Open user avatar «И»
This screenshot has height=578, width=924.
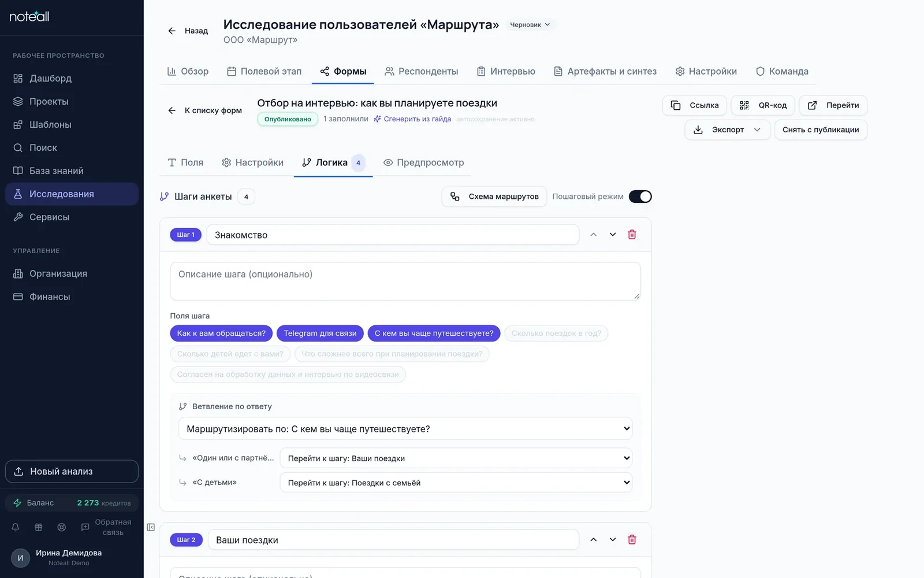[x=20, y=558]
